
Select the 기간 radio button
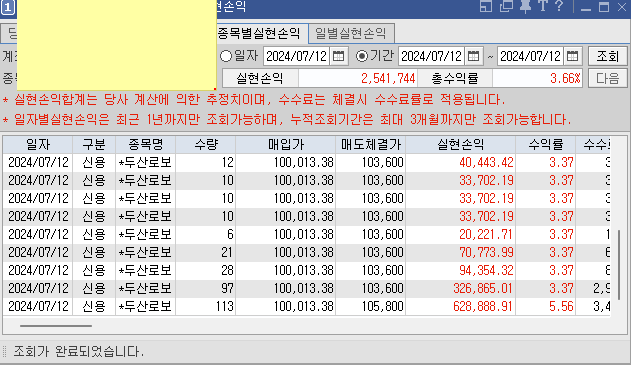(x=362, y=56)
